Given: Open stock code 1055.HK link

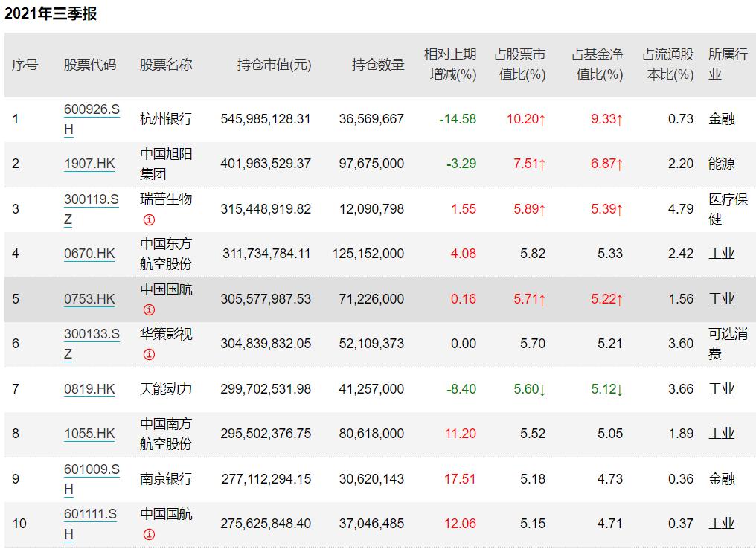Looking at the screenshot, I should (90, 434).
